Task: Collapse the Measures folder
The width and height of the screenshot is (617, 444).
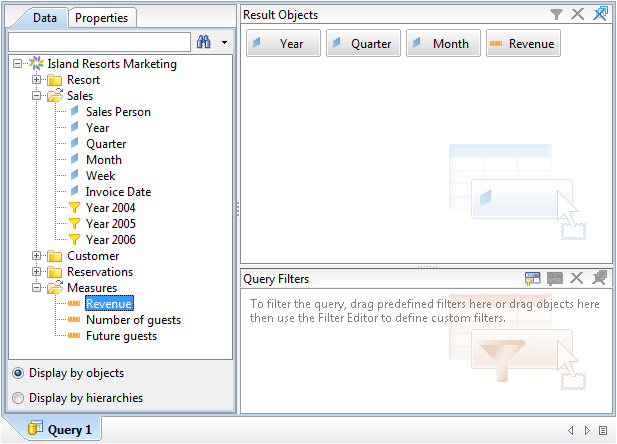Action: 37,288
